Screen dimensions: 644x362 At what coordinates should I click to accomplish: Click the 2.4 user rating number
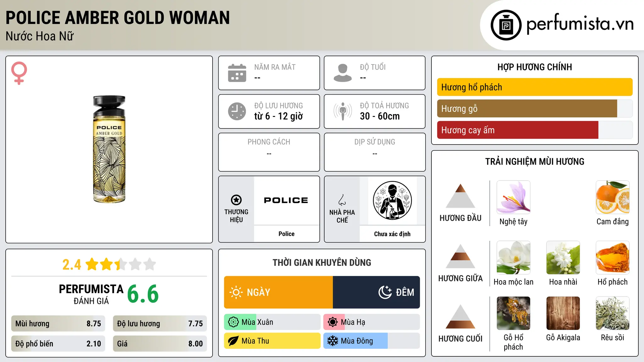coord(72,265)
